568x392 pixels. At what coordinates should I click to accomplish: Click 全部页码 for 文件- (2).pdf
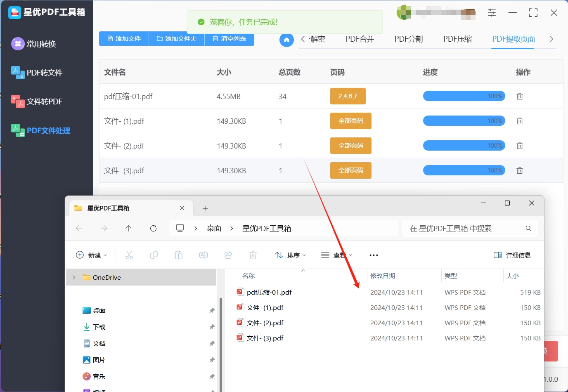[x=351, y=146]
